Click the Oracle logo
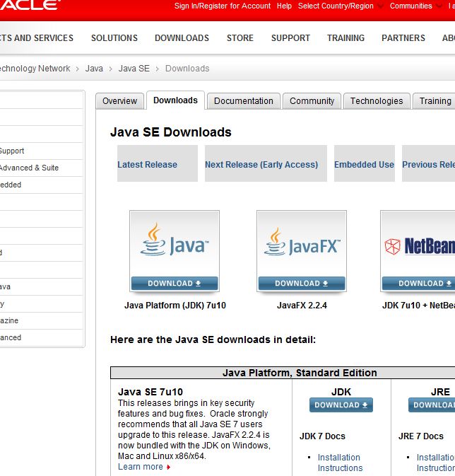455x476 pixels. pyautogui.click(x=30, y=5)
